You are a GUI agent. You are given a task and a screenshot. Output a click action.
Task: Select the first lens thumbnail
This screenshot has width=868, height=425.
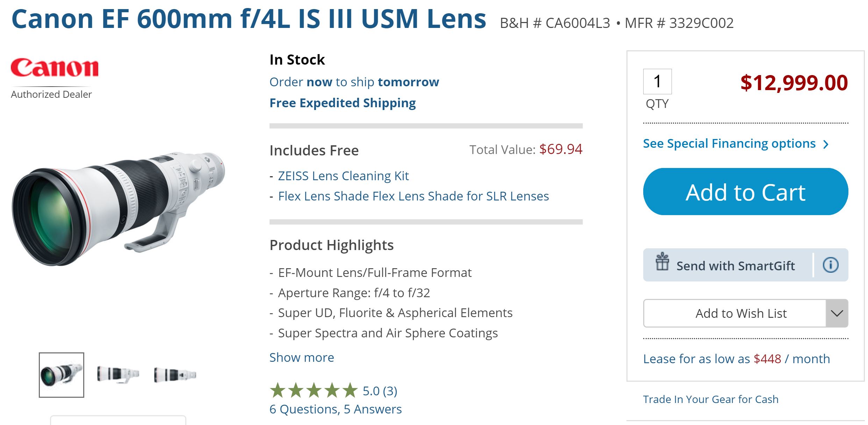[62, 375]
